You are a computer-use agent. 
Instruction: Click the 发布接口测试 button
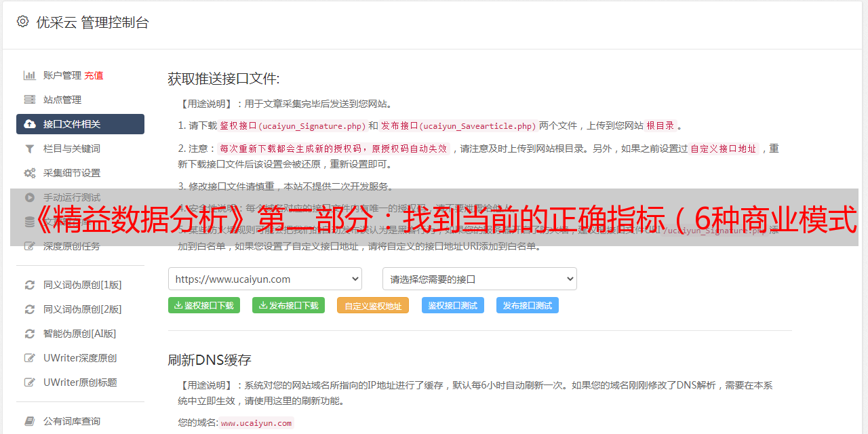coord(528,305)
